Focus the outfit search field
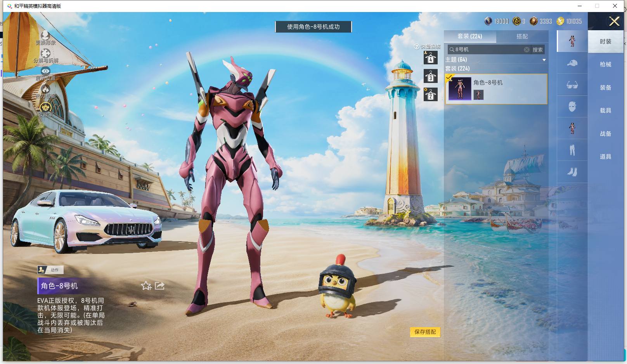The image size is (627, 364). (x=489, y=50)
